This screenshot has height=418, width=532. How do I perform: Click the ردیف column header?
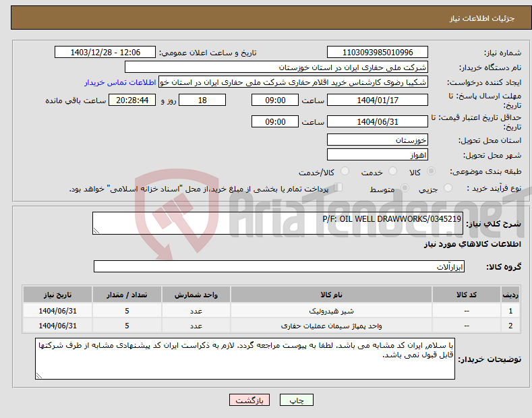click(510, 295)
